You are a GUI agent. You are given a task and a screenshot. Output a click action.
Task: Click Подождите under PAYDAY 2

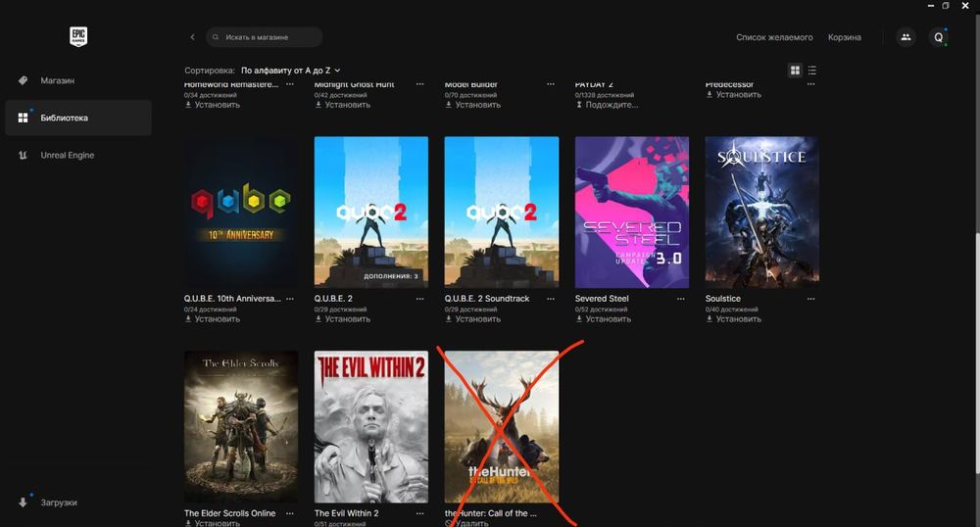pyautogui.click(x=607, y=105)
